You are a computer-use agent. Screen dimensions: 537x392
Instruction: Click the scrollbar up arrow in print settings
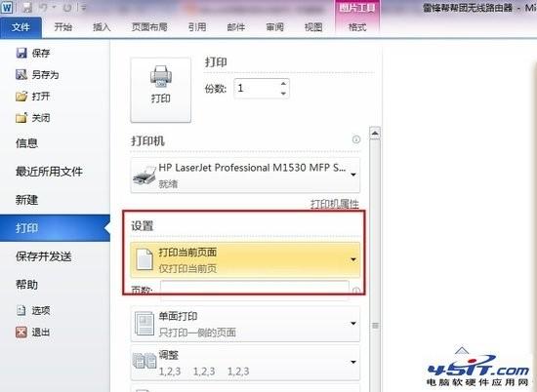pos(375,133)
